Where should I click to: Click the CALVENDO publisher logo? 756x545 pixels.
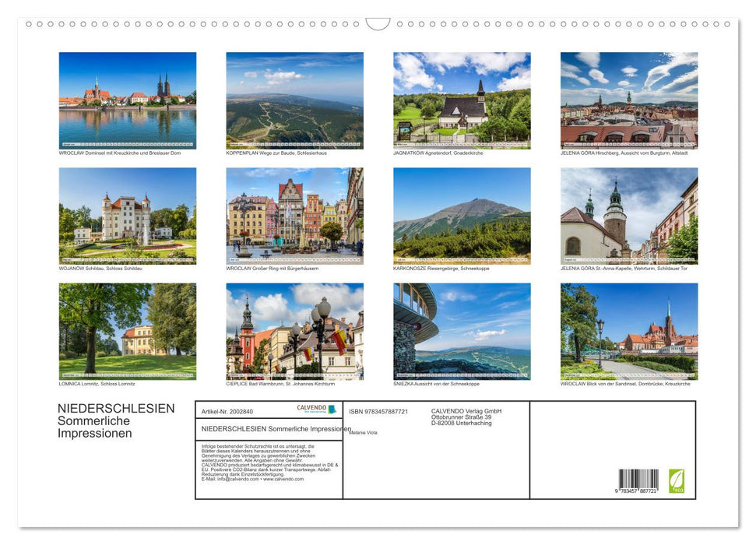tap(312, 408)
